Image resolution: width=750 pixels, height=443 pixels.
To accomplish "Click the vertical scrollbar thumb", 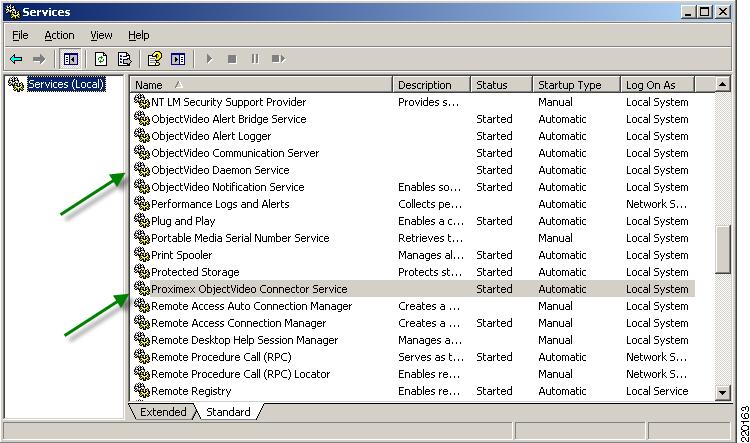I will (722, 249).
